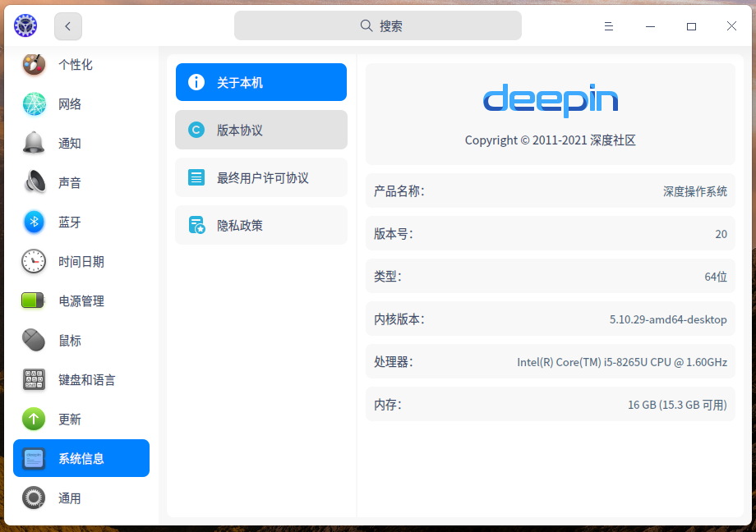Click the 蓝牙 Bluetooth icon
The image size is (756, 532).
[x=34, y=222]
